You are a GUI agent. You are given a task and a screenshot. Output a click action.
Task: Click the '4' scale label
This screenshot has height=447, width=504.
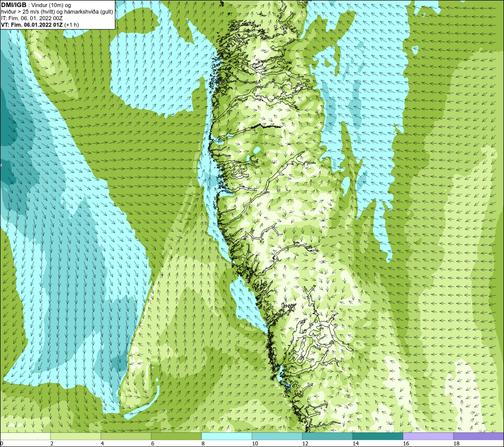102,443
